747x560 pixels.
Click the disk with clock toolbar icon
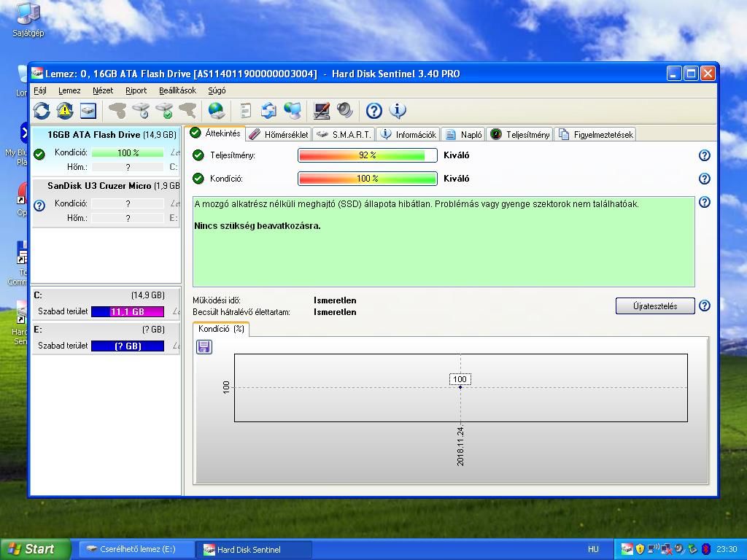[141, 111]
